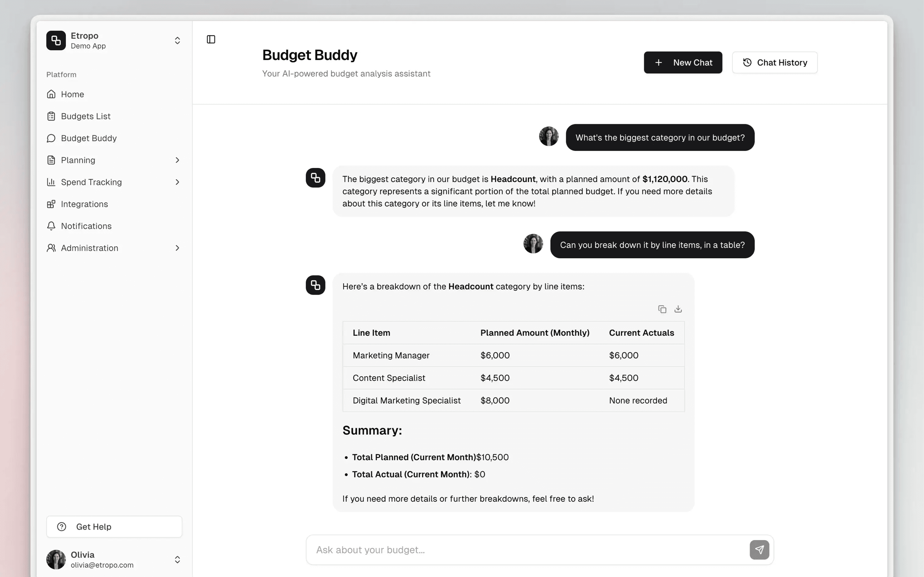Click the send message paper-plane icon
The image size is (924, 577).
[759, 550]
